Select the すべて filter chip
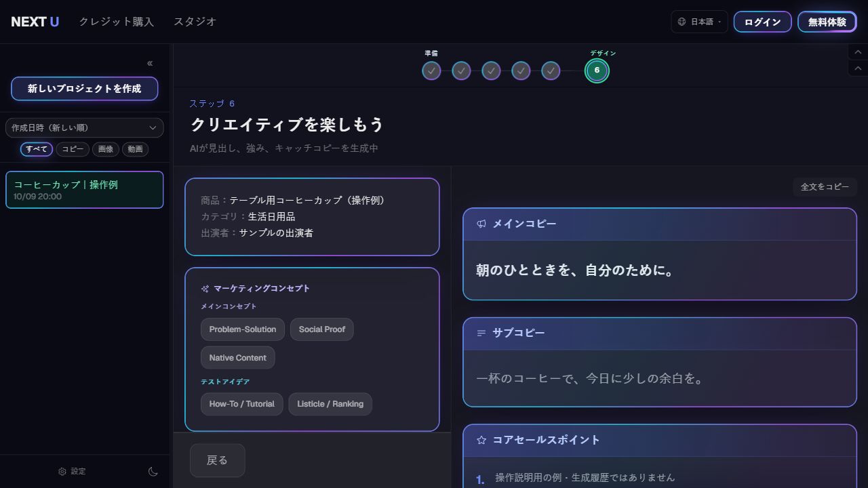The height and width of the screenshot is (488, 868). tap(37, 149)
